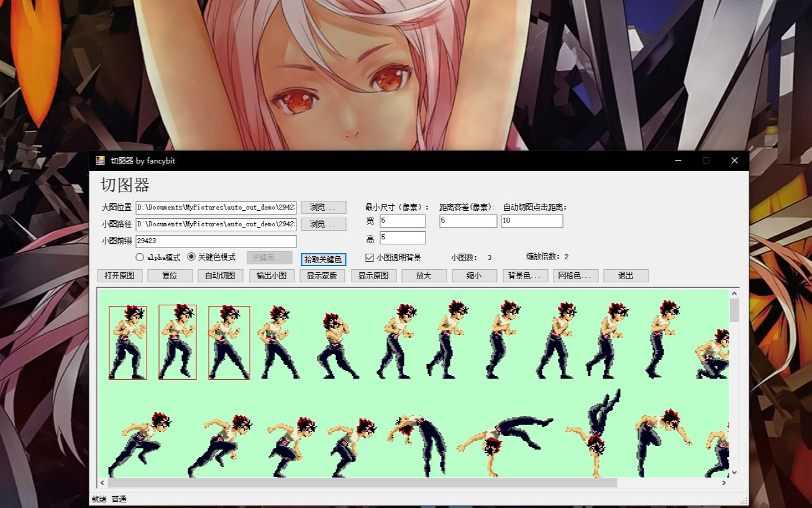The width and height of the screenshot is (812, 508).
Task: Open the 背景色... color picker
Action: (x=525, y=275)
